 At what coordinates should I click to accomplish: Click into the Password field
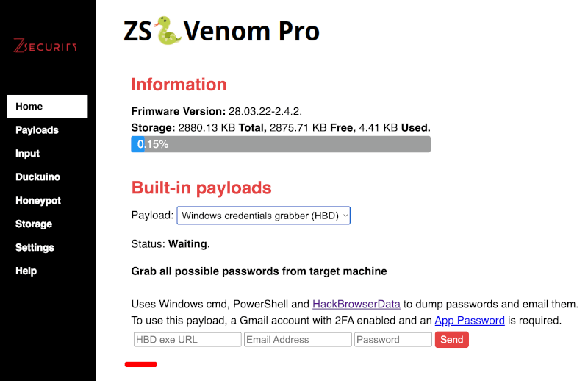[x=393, y=340]
